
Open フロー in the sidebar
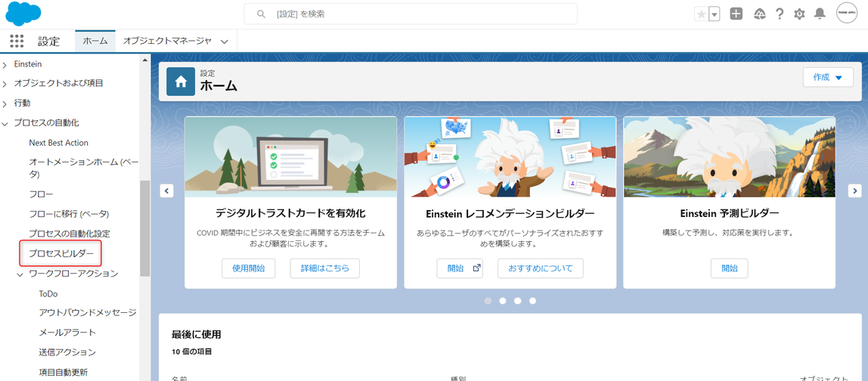[x=41, y=194]
